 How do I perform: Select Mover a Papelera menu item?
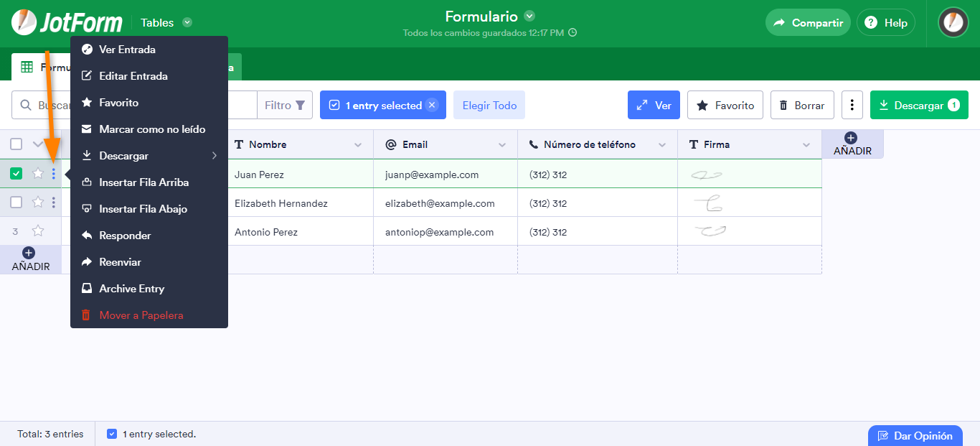141,315
